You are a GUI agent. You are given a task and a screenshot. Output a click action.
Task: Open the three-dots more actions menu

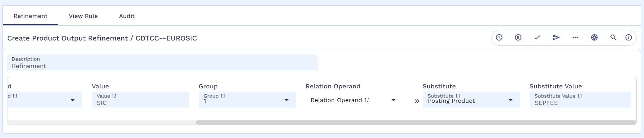tap(575, 37)
